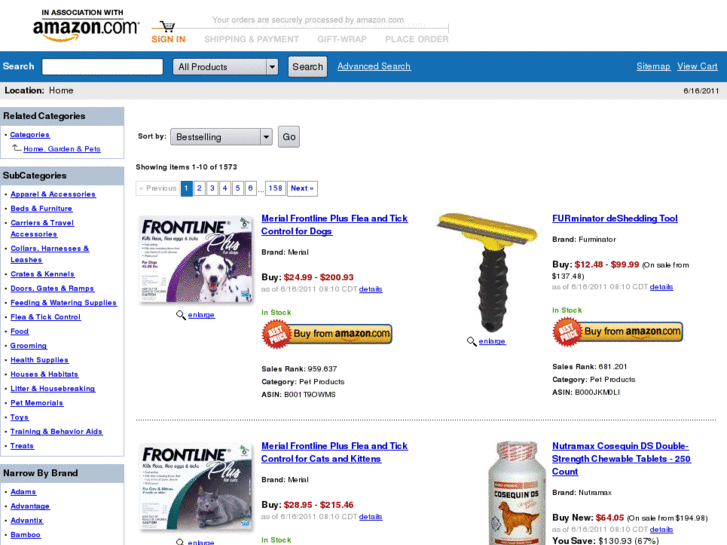This screenshot has height=545, width=727.
Task: Click the Go button next to Sort by
Action: (289, 137)
